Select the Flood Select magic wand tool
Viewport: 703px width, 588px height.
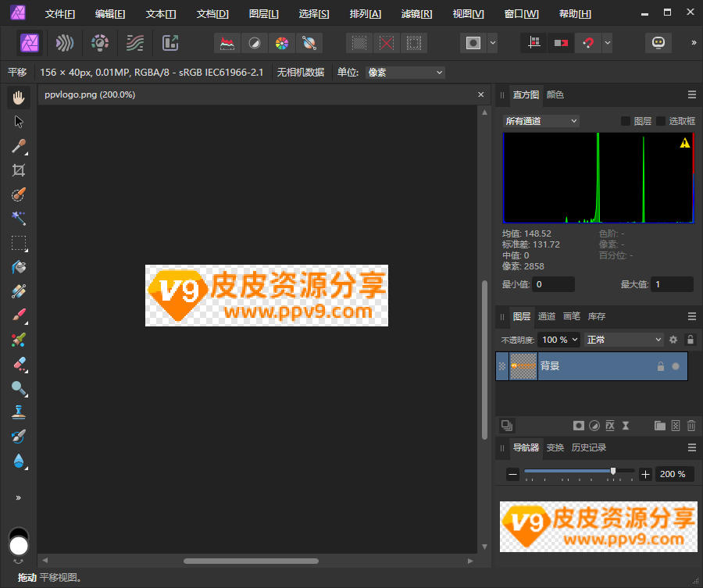(x=19, y=219)
